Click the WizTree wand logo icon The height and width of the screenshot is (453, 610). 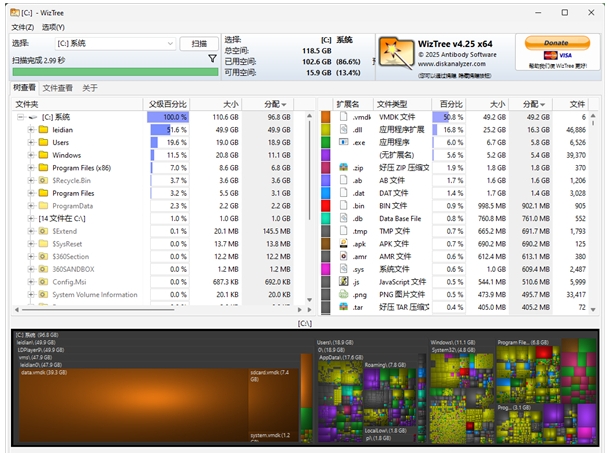396,53
